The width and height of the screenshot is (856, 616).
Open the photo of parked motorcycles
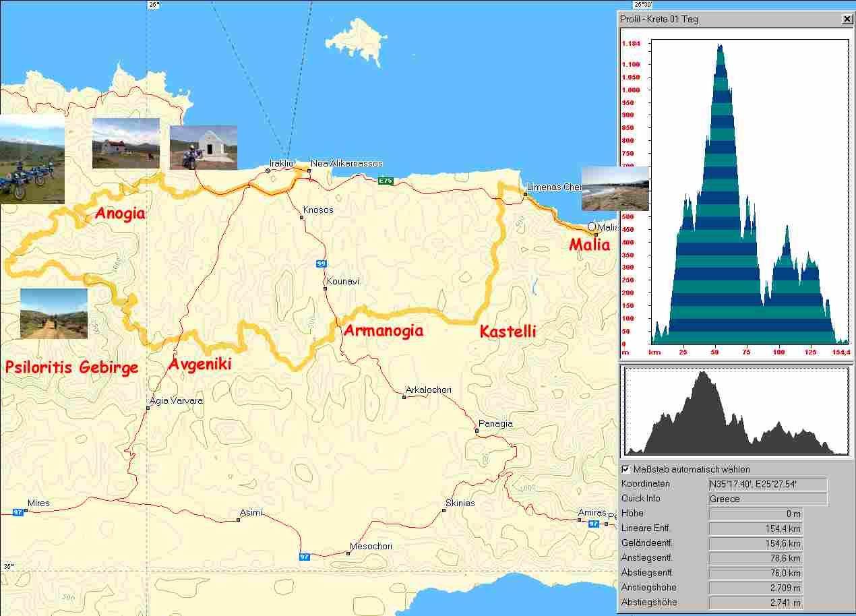(x=32, y=159)
